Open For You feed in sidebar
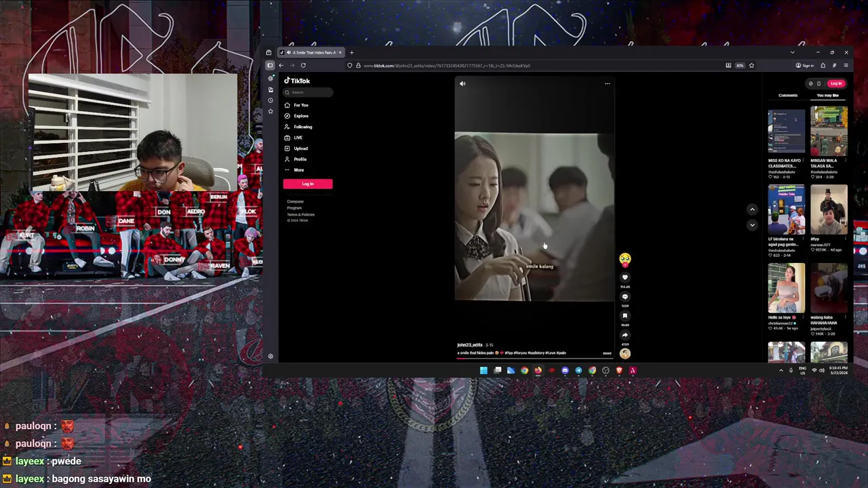868x488 pixels. pyautogui.click(x=296, y=105)
